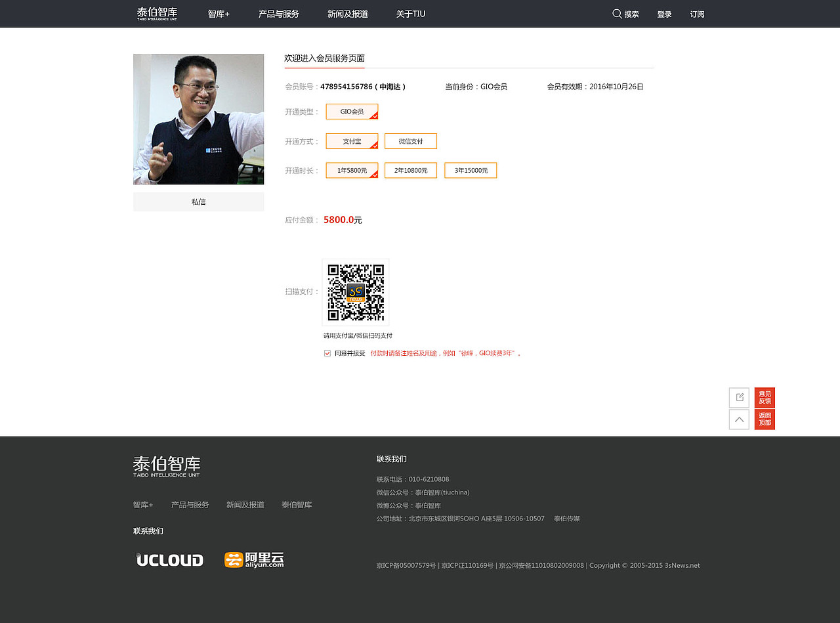Image resolution: width=840 pixels, height=623 pixels.
Task: Click footer link 泰伯智库
Action: click(x=297, y=505)
